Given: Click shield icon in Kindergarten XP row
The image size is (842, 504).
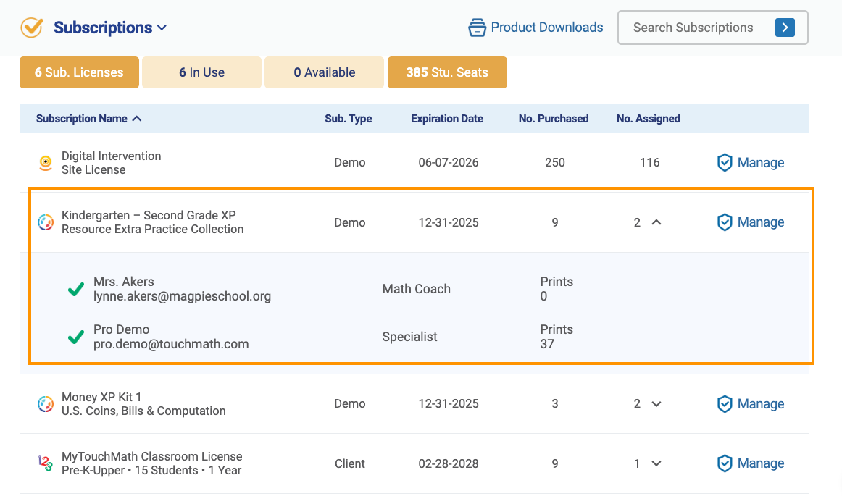Looking at the screenshot, I should point(725,222).
